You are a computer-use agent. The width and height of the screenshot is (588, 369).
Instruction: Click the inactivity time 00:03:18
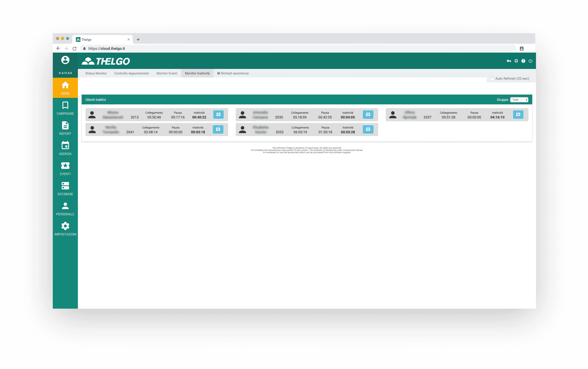pyautogui.click(x=198, y=132)
